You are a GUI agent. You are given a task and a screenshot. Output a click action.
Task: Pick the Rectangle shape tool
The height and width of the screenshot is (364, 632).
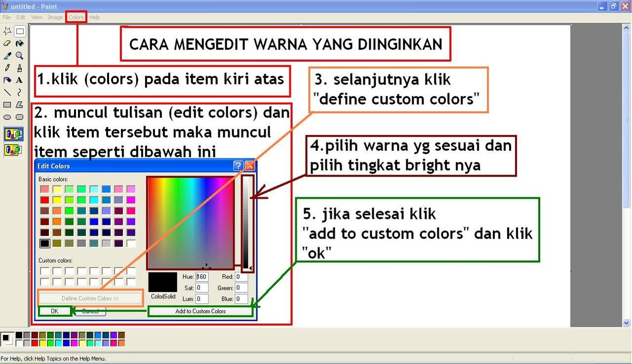tap(7, 105)
